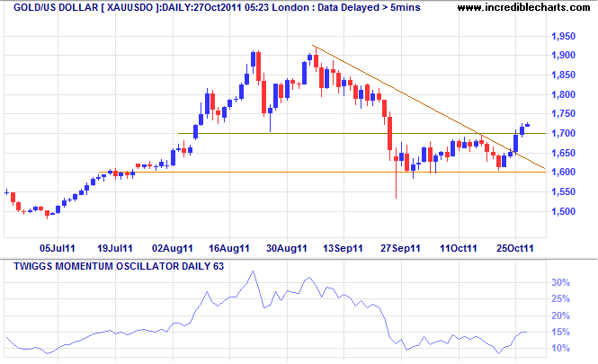Viewport: 598px width, 364px height.
Task: Click the 25% oscillator axis label
Action: click(x=560, y=298)
